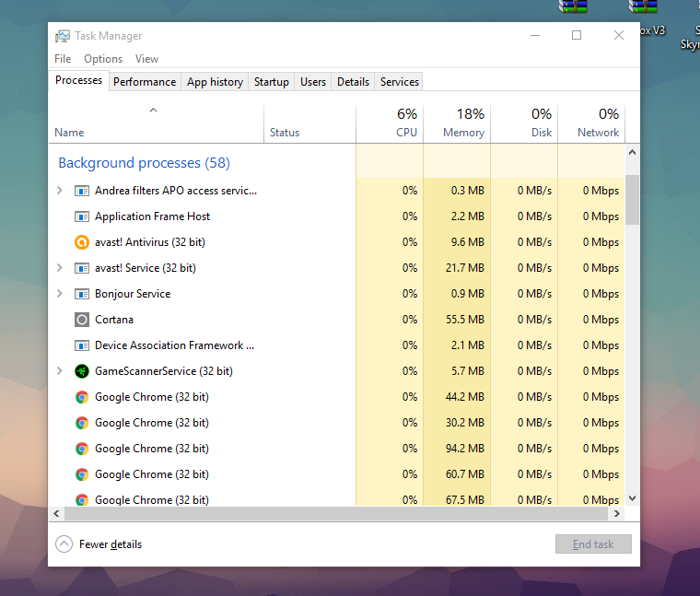The image size is (700, 596).
Task: Click the 55.5 MB memory value
Action: coord(465,320)
